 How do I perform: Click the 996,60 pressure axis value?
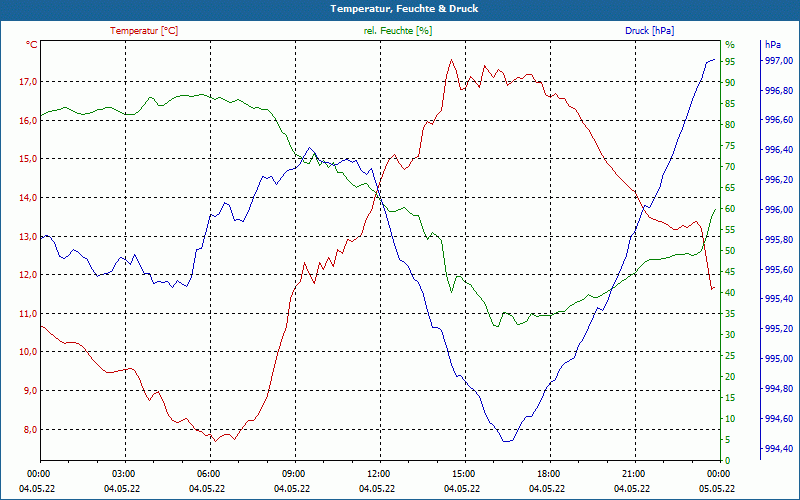(x=779, y=120)
